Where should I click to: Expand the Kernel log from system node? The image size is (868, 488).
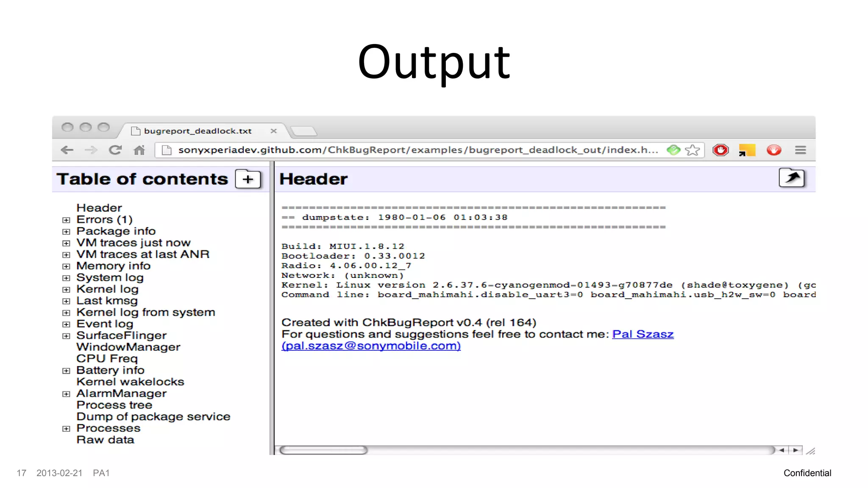click(66, 313)
